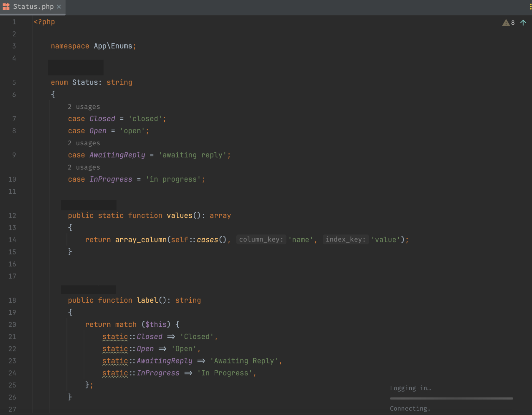Click '2 usages' hint above case InProgress
The width and height of the screenshot is (532, 415).
click(x=84, y=167)
